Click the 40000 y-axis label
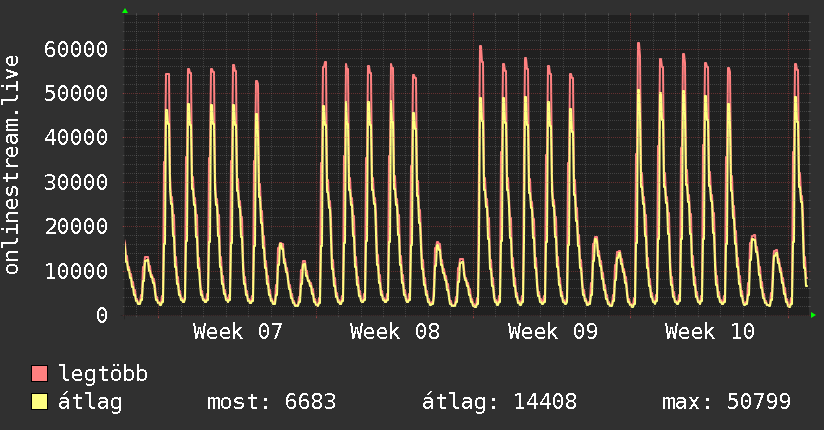The height and width of the screenshot is (430, 824). click(x=76, y=138)
